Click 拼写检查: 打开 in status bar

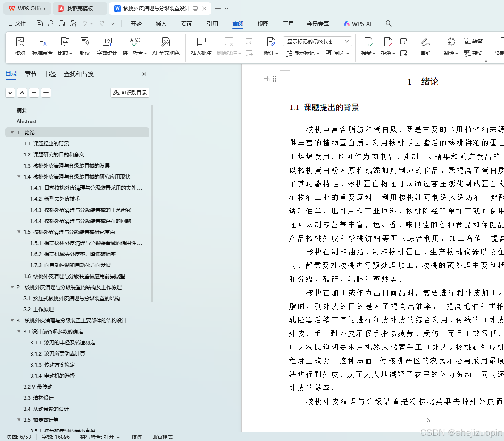click(100, 437)
